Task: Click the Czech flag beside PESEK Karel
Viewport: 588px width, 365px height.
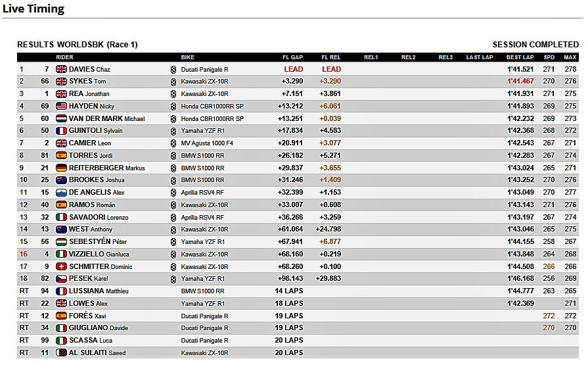Action: click(61, 279)
